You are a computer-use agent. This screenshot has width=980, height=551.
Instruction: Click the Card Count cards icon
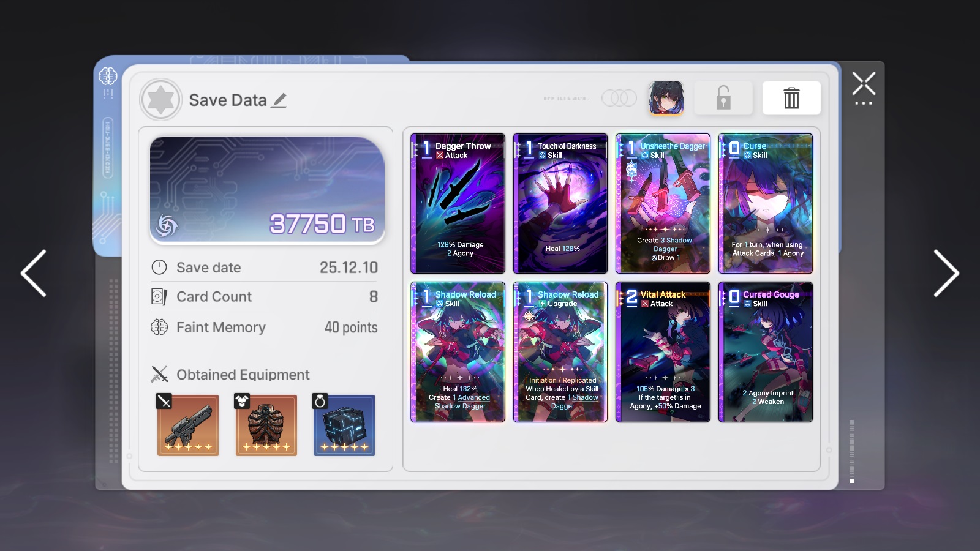click(x=159, y=296)
